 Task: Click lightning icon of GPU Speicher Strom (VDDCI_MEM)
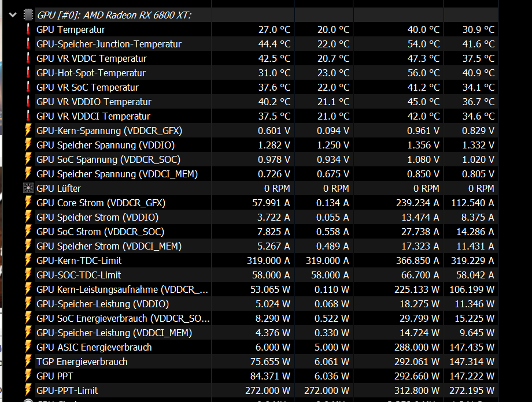(28, 246)
